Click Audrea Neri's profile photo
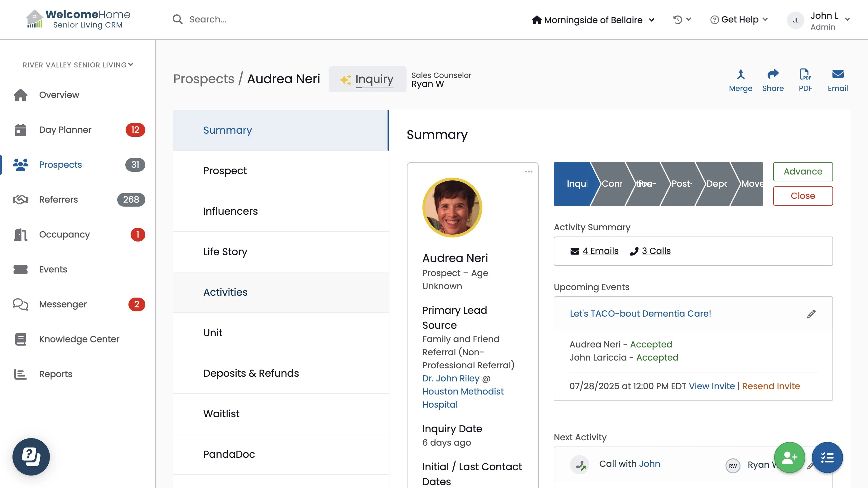Image resolution: width=868 pixels, height=488 pixels. point(452,208)
